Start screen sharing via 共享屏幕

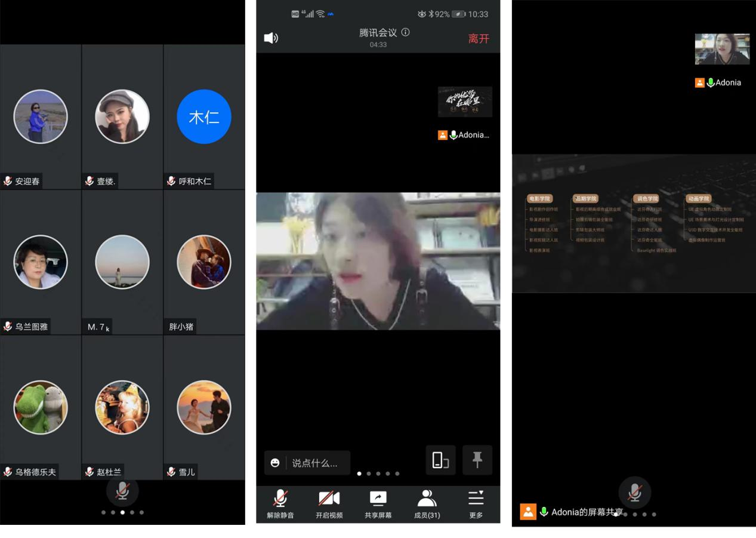[x=378, y=504]
